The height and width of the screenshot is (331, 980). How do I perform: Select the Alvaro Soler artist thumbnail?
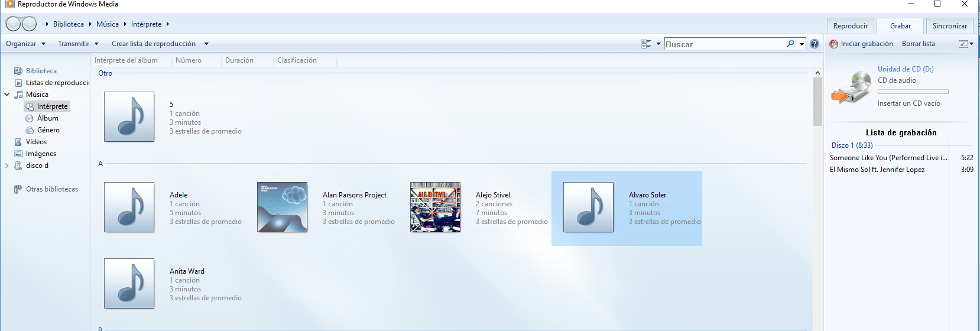[588, 207]
